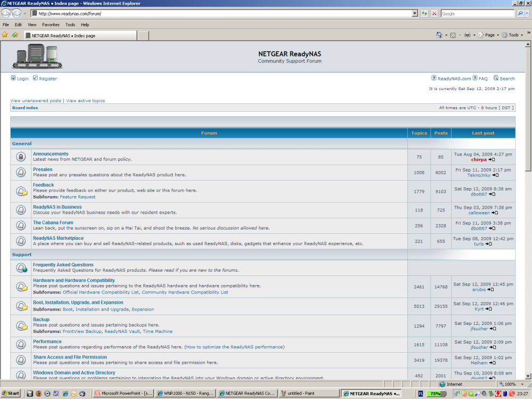Switch to untitled - Paint taskbar button
Screen dimensions: 532x399
tap(308, 394)
